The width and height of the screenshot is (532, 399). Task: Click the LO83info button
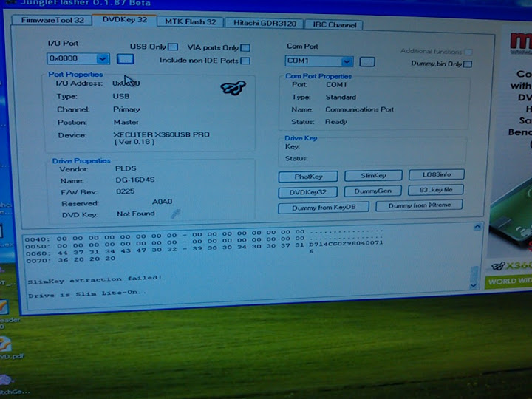pos(437,174)
